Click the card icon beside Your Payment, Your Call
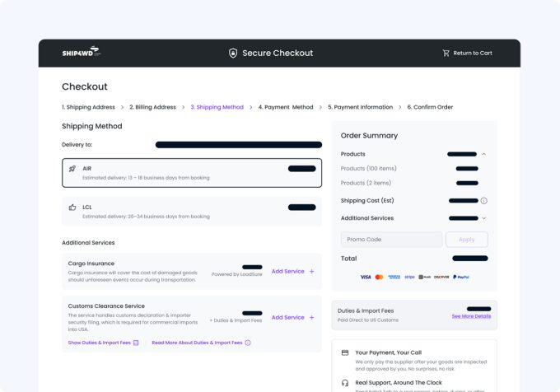 (x=345, y=352)
